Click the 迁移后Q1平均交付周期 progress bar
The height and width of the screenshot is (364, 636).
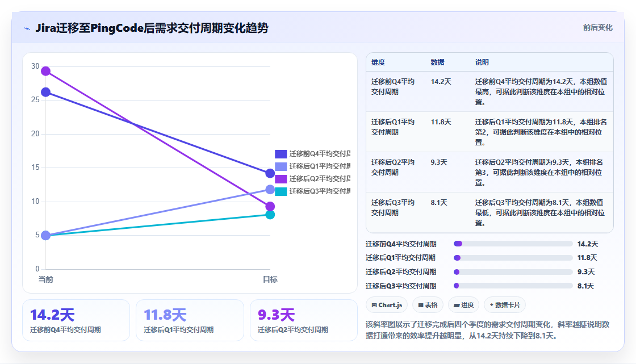coord(513,258)
